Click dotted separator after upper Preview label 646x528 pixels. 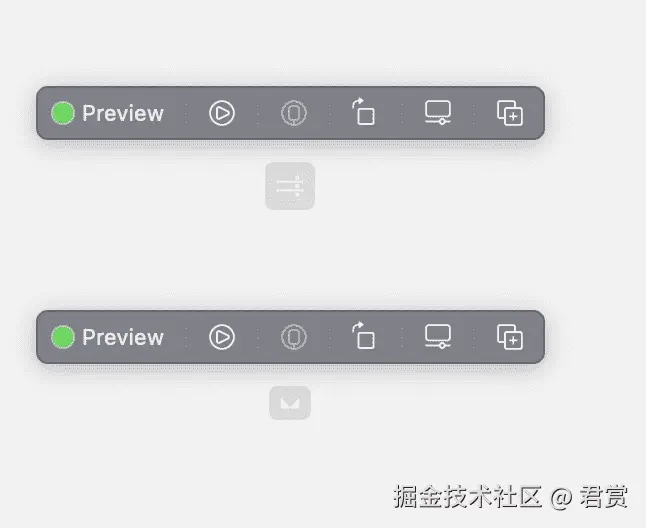coord(186,113)
